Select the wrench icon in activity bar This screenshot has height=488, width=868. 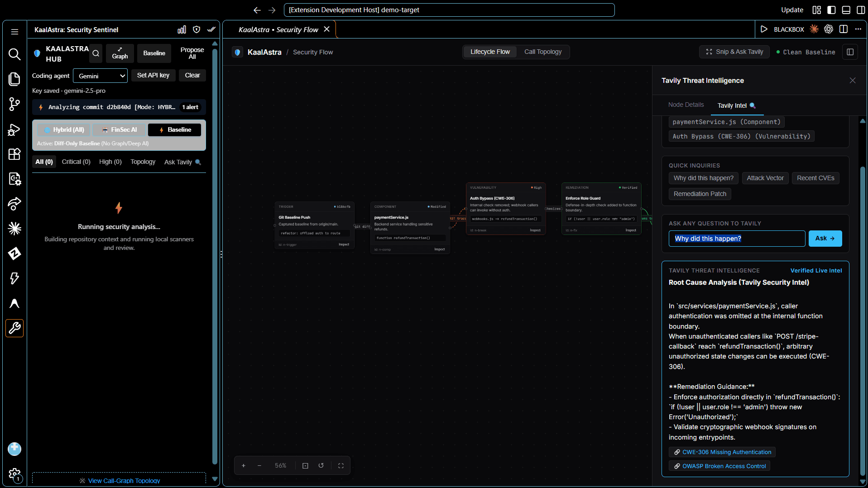(14, 328)
